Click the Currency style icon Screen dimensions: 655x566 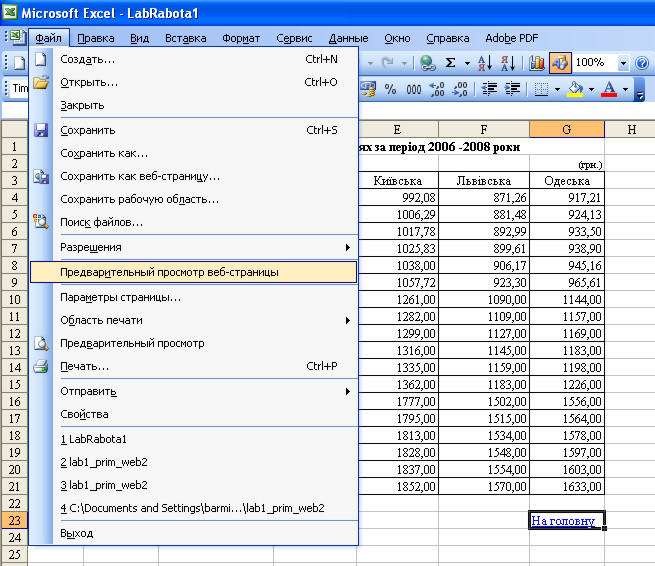point(368,89)
